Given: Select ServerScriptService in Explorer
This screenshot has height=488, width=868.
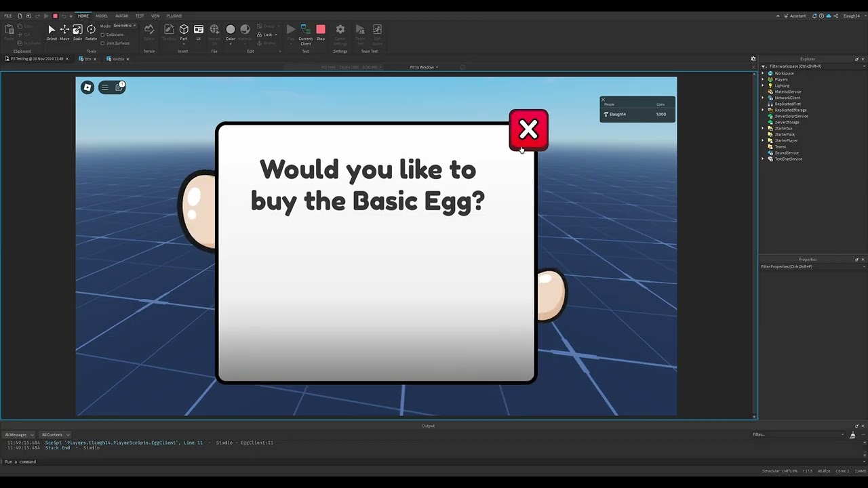Looking at the screenshot, I should coord(791,116).
